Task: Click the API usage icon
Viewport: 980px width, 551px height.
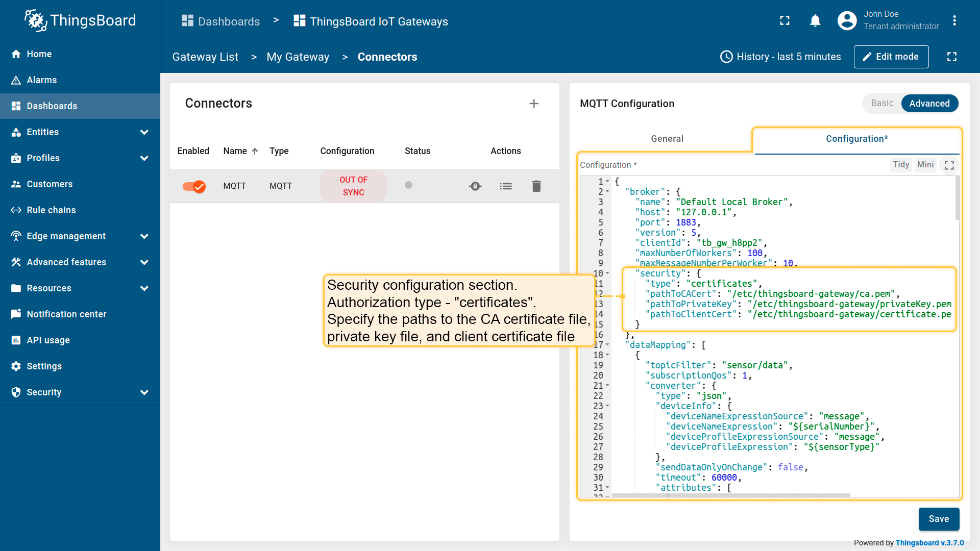Action: pos(16,340)
